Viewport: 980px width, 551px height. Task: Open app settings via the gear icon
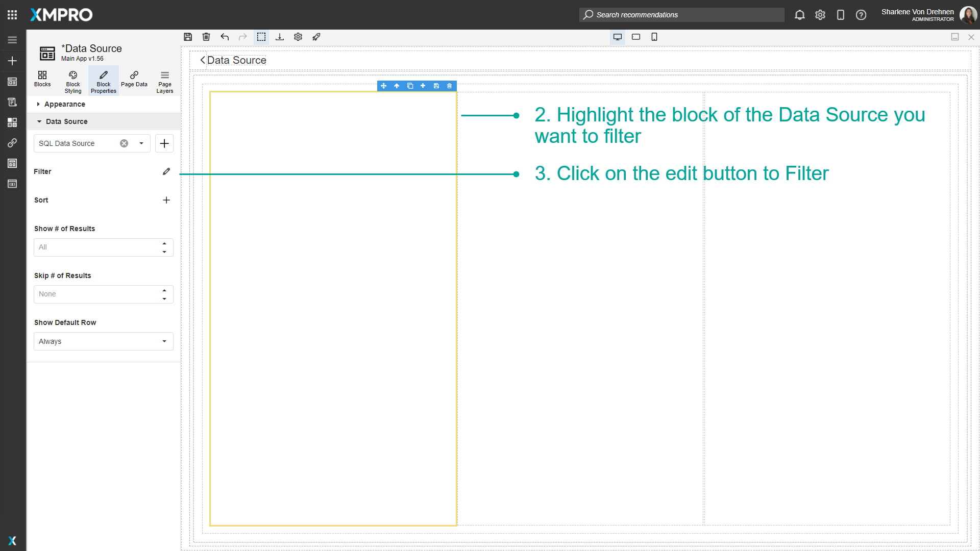click(298, 37)
